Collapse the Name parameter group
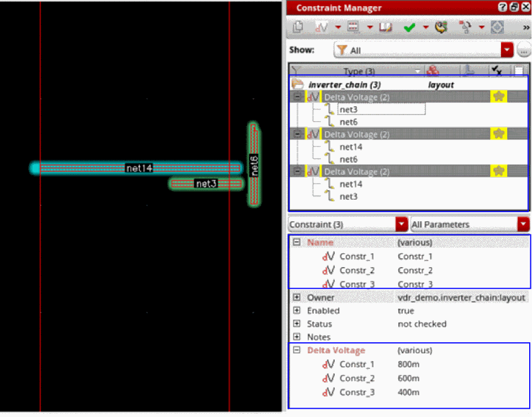Image resolution: width=532 pixels, height=417 pixels. (x=297, y=242)
